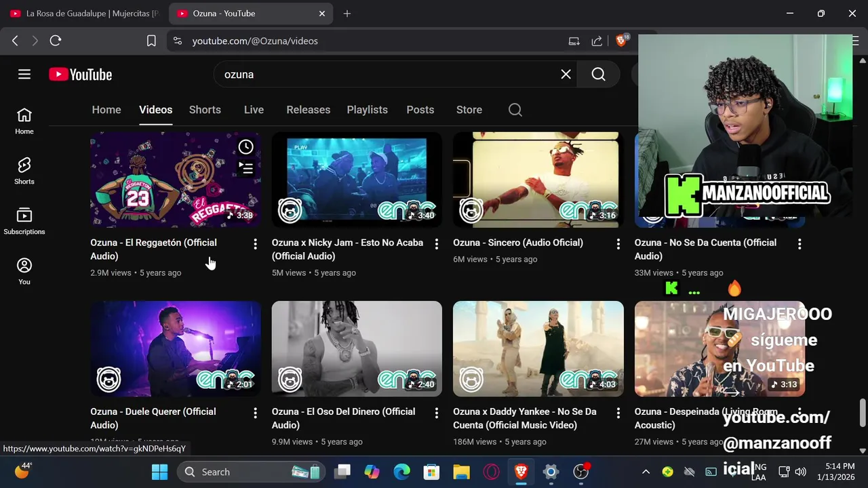The image size is (868, 488).
Task: Add El Reggaetón to queue
Action: pos(245,168)
